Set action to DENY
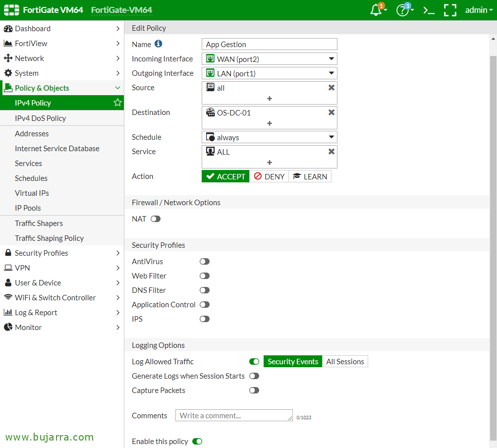The image size is (497, 448). coord(269,176)
